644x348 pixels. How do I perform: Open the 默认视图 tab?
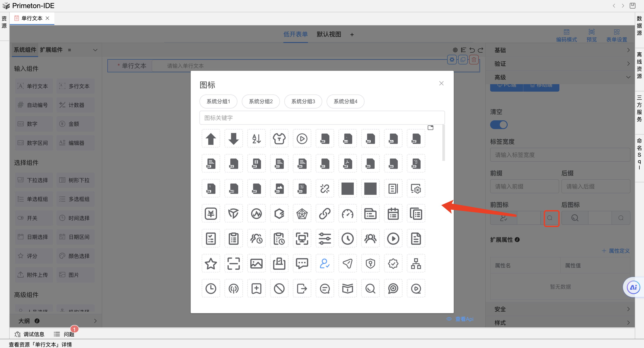(x=329, y=34)
